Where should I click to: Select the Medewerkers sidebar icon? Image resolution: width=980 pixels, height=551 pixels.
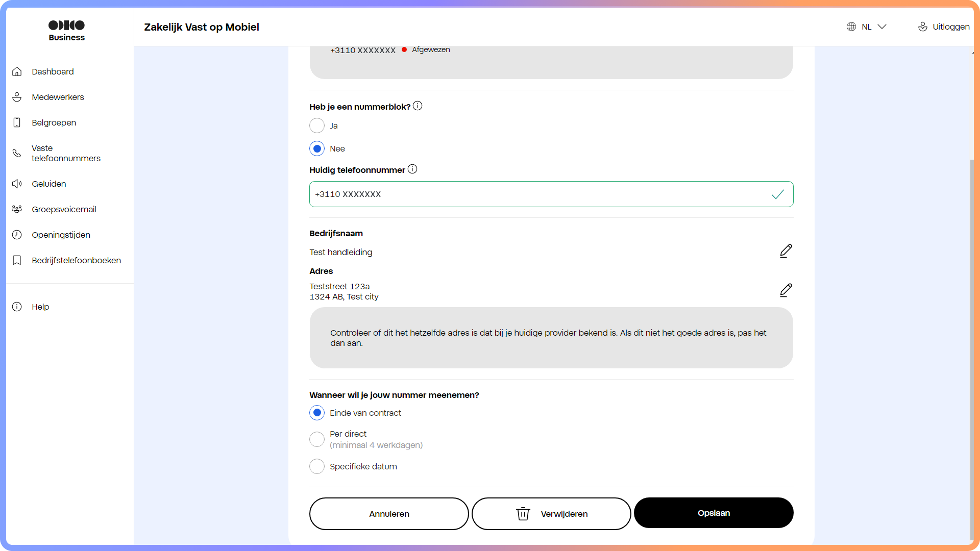17,97
